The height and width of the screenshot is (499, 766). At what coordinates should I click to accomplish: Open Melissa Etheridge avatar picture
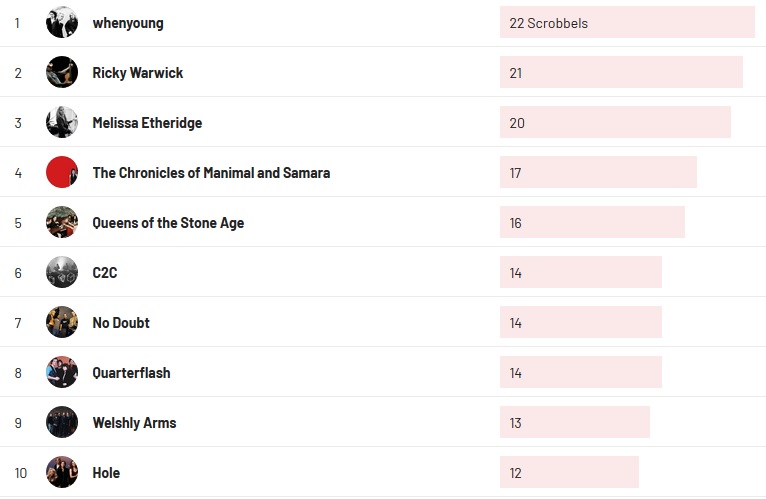tap(62, 122)
